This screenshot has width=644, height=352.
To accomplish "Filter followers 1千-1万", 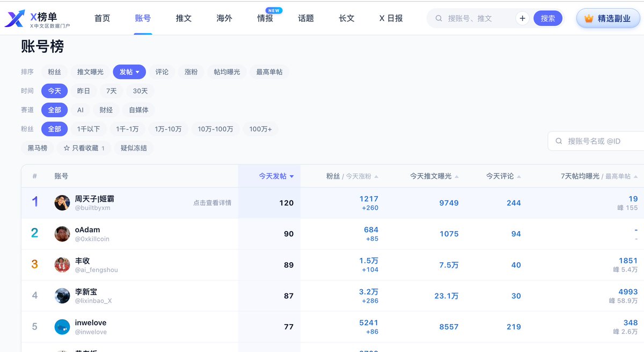I will coord(127,129).
